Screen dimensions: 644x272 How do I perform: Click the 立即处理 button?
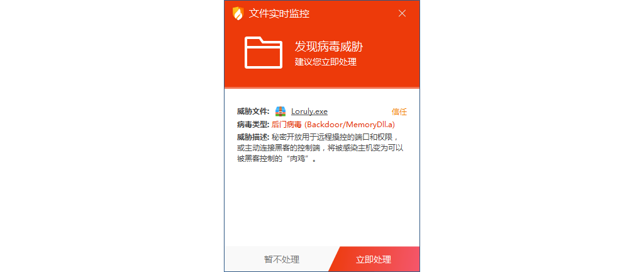(x=374, y=259)
